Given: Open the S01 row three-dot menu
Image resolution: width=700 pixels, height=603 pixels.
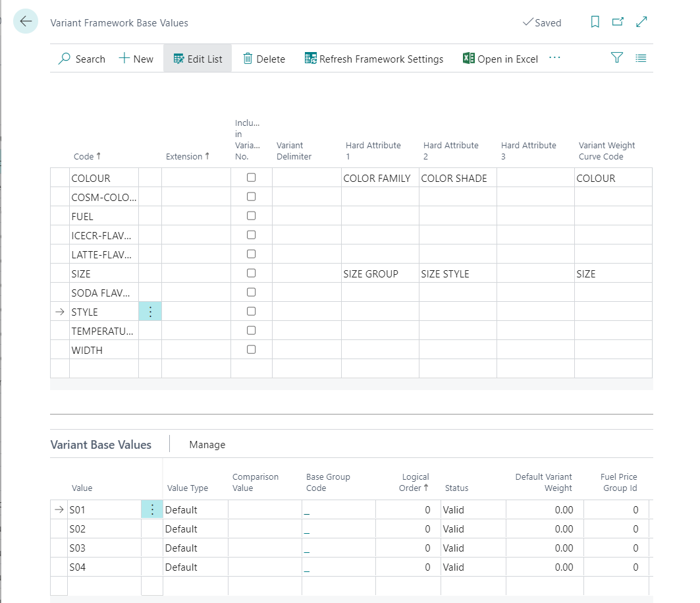Looking at the screenshot, I should (x=152, y=509).
